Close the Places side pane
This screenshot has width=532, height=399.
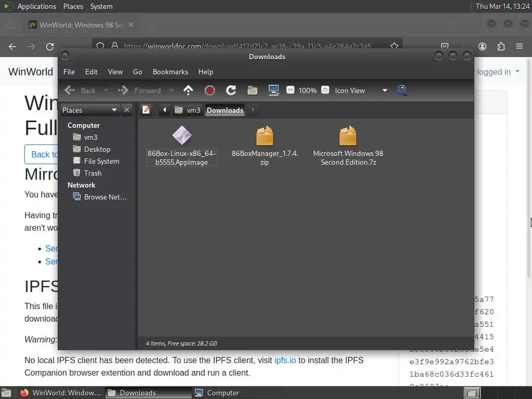pos(127,110)
